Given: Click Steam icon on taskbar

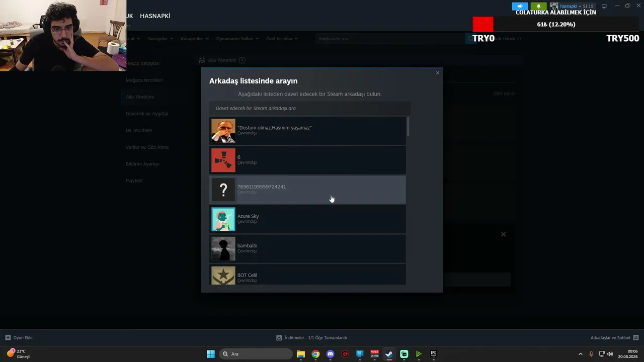Looking at the screenshot, I should click(389, 354).
